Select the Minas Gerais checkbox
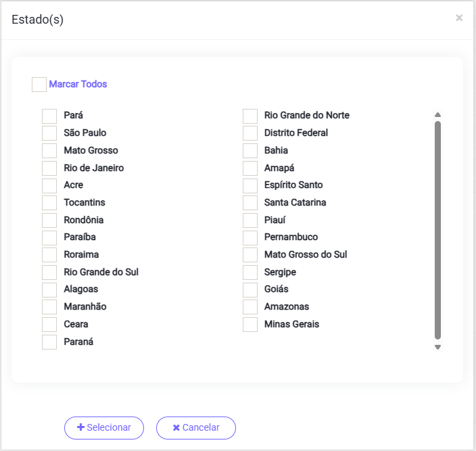This screenshot has width=476, height=451. click(250, 325)
